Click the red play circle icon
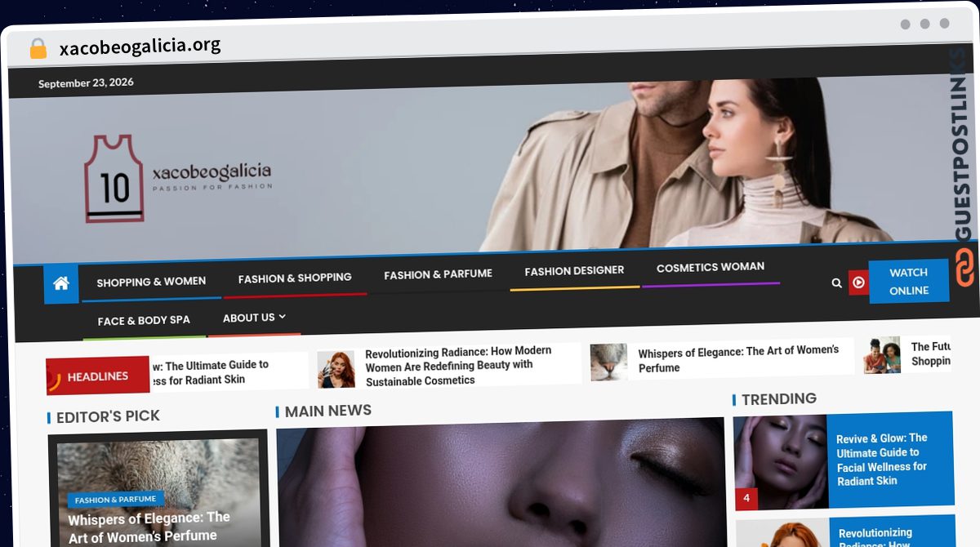The image size is (980, 547). (x=858, y=282)
